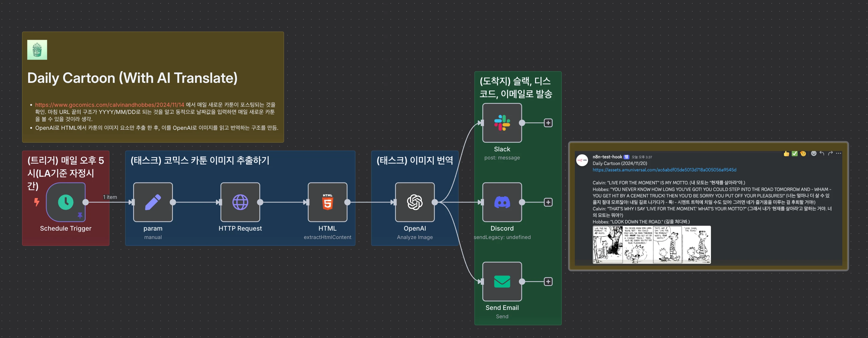Select the '(태스크) 코믹스 카툰 이미지 추출하기' sticky heading

click(x=200, y=160)
